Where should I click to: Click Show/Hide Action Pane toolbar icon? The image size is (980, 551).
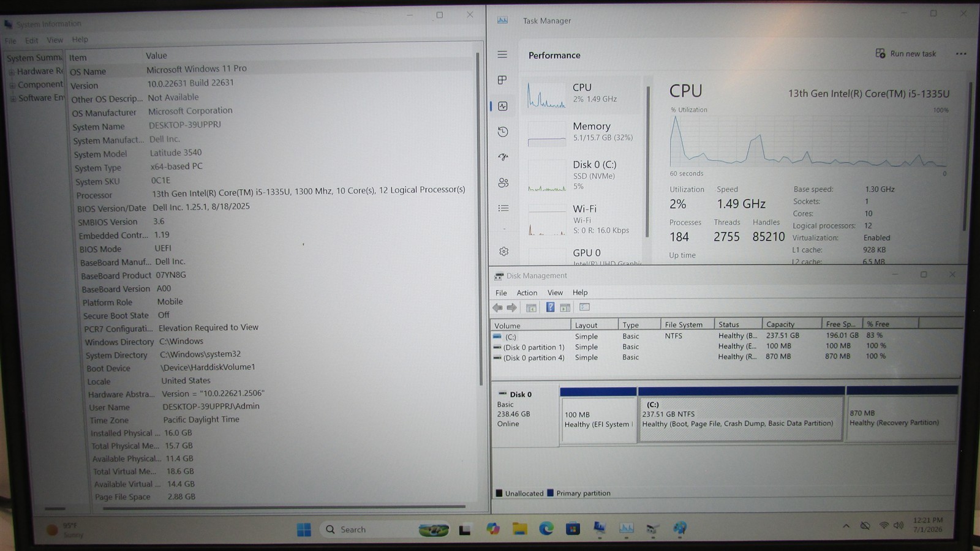tap(565, 307)
